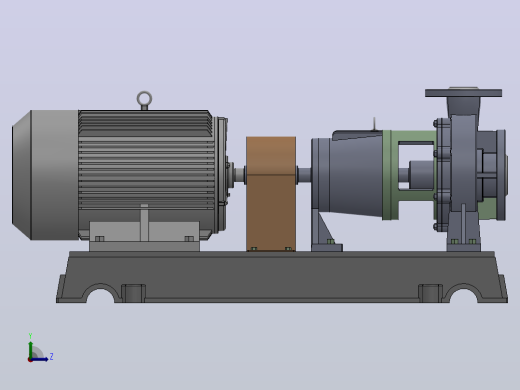
Task: Pick the right anchor boss on base
Action: (x=430, y=293)
